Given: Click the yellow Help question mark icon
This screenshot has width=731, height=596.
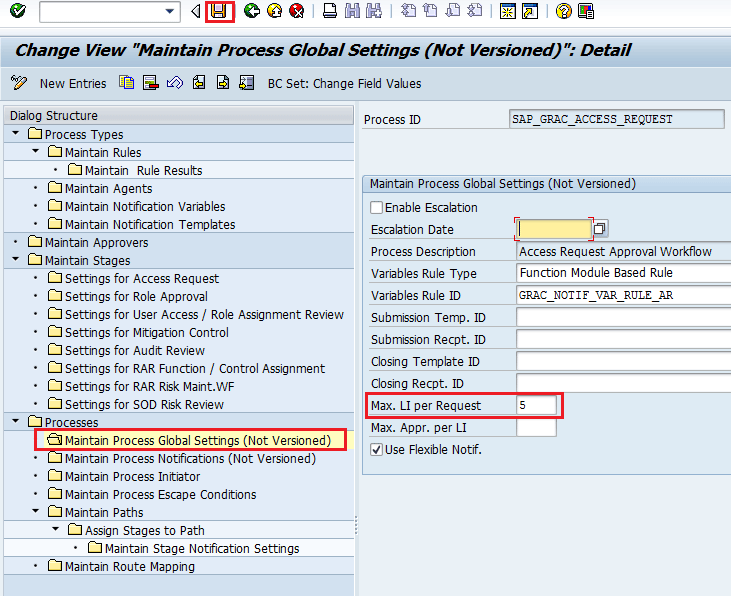Looking at the screenshot, I should pyautogui.click(x=564, y=12).
